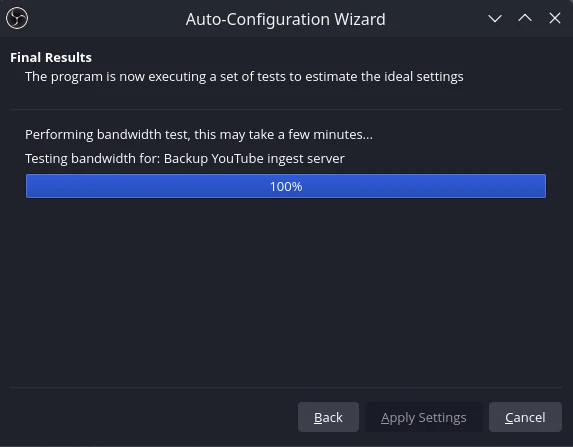Click the Apply Settings button
Screen dimensions: 573x447
(x=424, y=417)
